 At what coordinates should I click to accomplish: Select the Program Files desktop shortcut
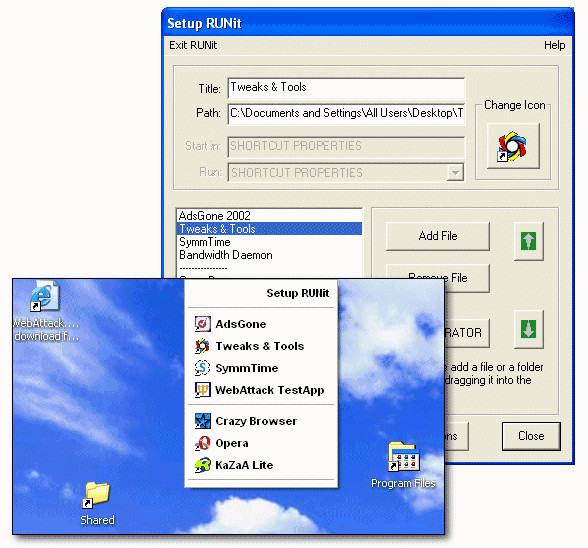click(403, 465)
